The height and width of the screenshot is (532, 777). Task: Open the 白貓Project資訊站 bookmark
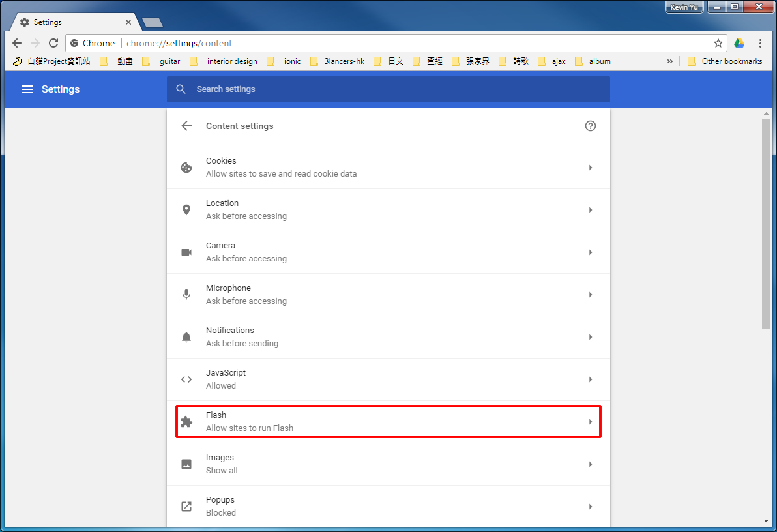pos(51,61)
